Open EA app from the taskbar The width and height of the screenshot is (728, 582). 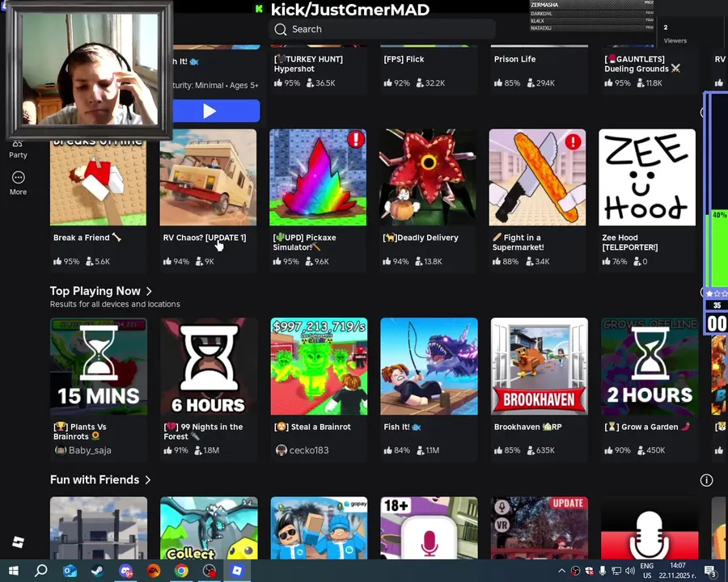coord(153,571)
